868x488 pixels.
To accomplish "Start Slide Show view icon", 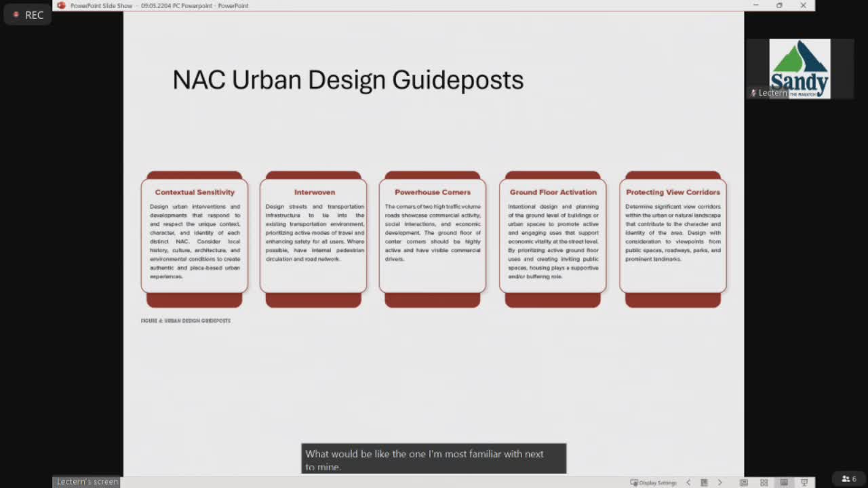I will point(804,483).
